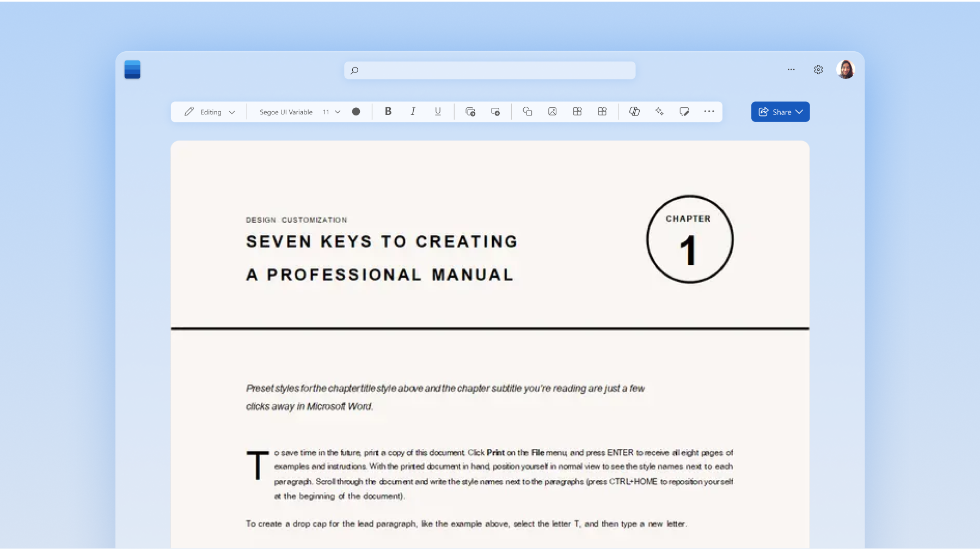Insert a table

coord(577,111)
